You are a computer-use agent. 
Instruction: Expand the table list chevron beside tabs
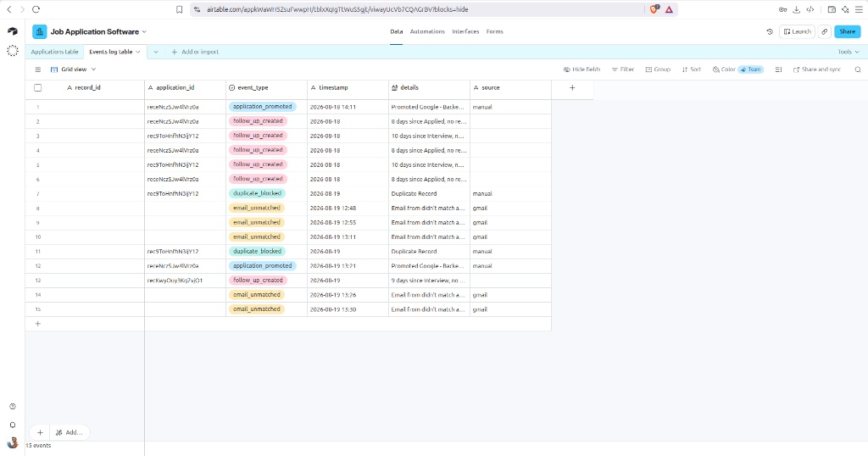pyautogui.click(x=156, y=52)
